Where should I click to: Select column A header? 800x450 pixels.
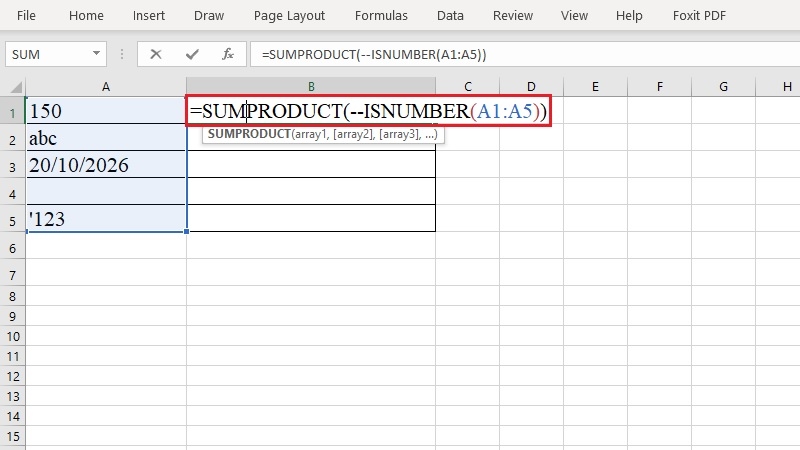tap(106, 87)
